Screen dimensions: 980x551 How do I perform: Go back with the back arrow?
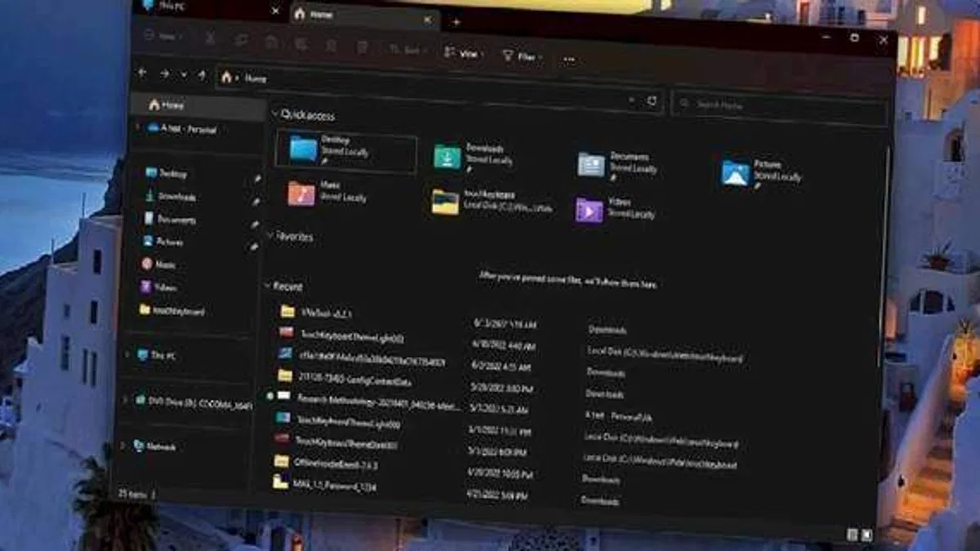(143, 73)
